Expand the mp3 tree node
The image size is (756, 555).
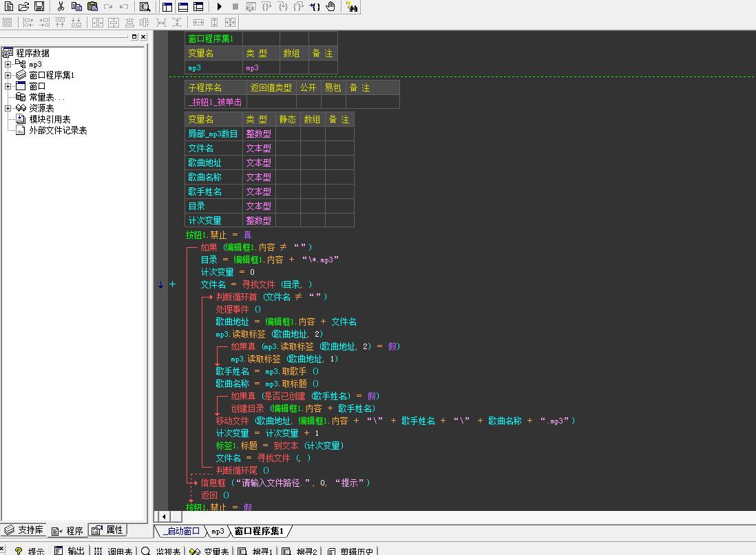[x=8, y=64]
